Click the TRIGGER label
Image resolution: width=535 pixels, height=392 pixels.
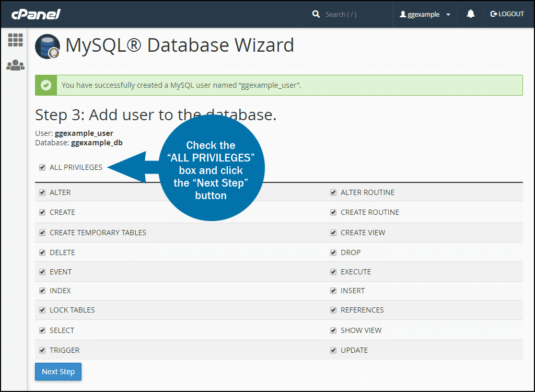click(x=64, y=350)
